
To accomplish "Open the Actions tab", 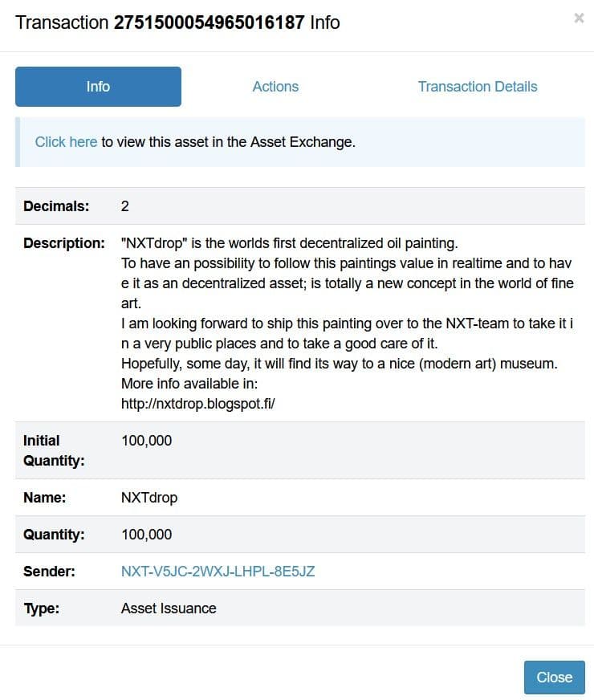I will [275, 87].
